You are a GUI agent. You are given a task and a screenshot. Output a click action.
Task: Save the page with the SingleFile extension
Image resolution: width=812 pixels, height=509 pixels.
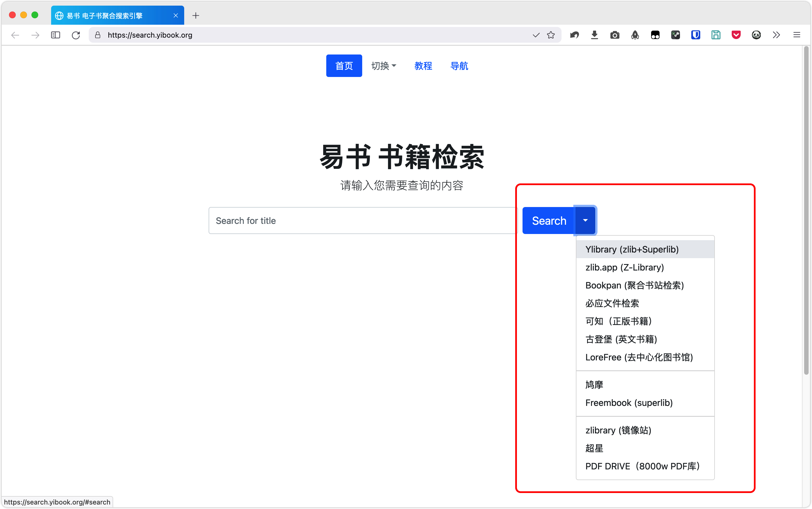716,35
